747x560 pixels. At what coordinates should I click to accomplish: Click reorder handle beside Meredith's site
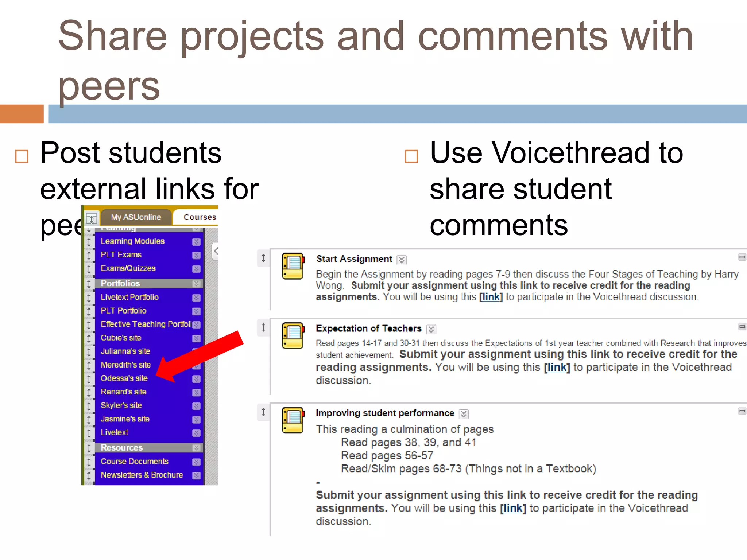[x=89, y=365]
